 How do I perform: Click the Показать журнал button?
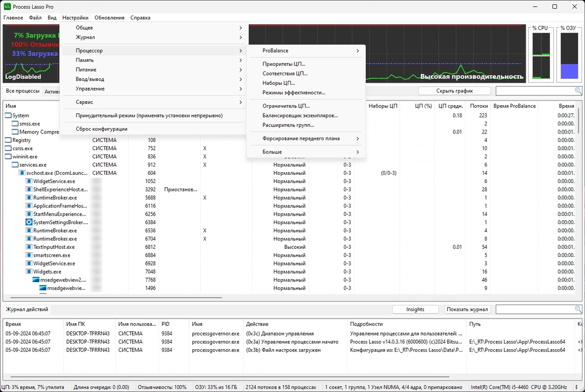pos(468,309)
